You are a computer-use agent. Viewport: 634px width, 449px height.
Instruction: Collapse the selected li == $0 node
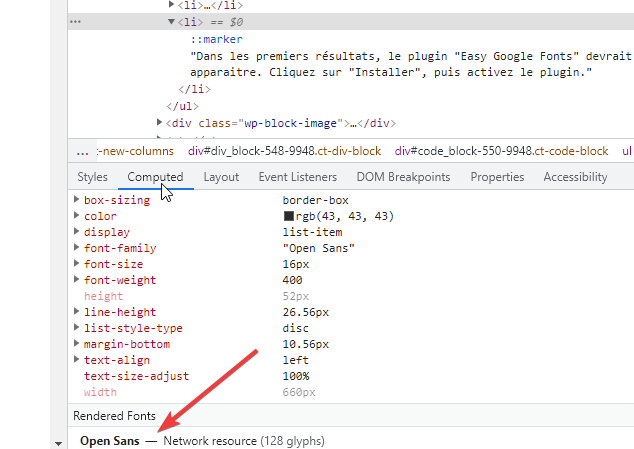click(x=171, y=21)
